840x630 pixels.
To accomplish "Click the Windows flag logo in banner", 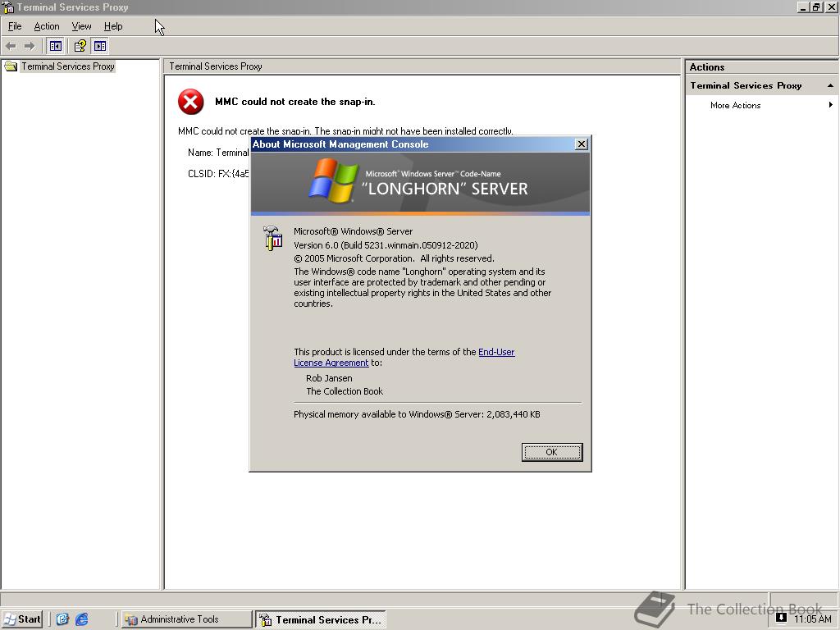I will 333,181.
